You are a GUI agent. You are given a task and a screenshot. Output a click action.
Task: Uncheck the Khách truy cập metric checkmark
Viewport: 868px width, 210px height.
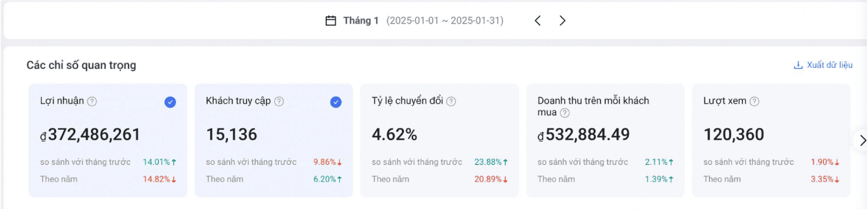(336, 102)
